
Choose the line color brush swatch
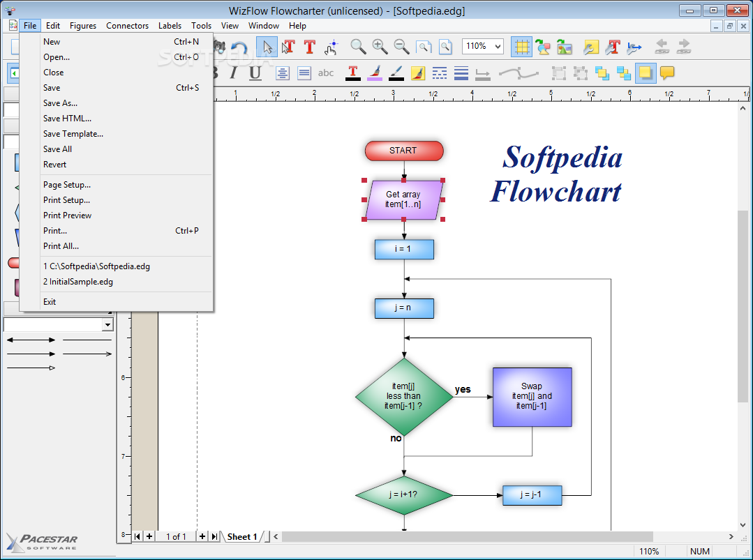point(396,73)
